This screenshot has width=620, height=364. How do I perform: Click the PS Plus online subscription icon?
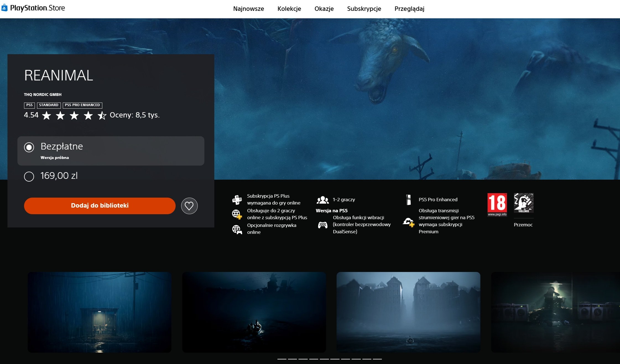237,199
